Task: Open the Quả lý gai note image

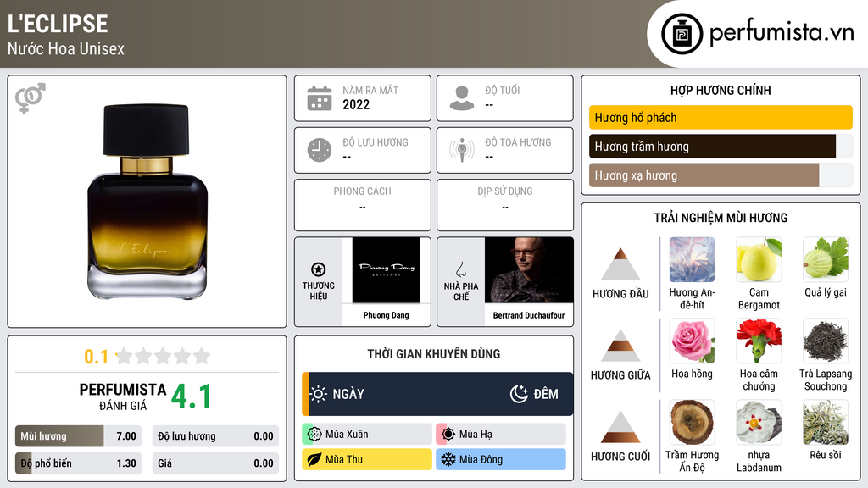Action: [826, 259]
